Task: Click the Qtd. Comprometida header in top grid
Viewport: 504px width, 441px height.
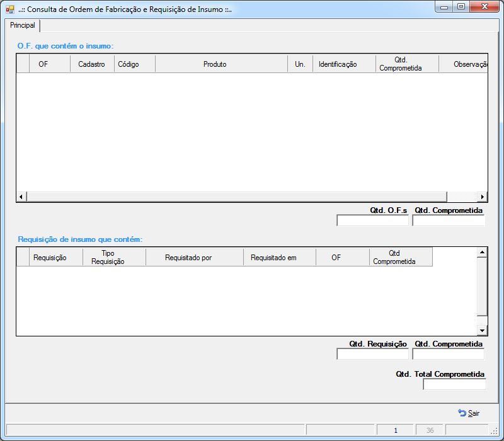Action: [x=407, y=64]
